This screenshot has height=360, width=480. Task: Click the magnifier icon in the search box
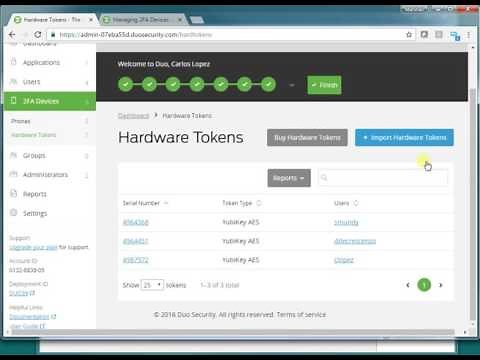(324, 178)
